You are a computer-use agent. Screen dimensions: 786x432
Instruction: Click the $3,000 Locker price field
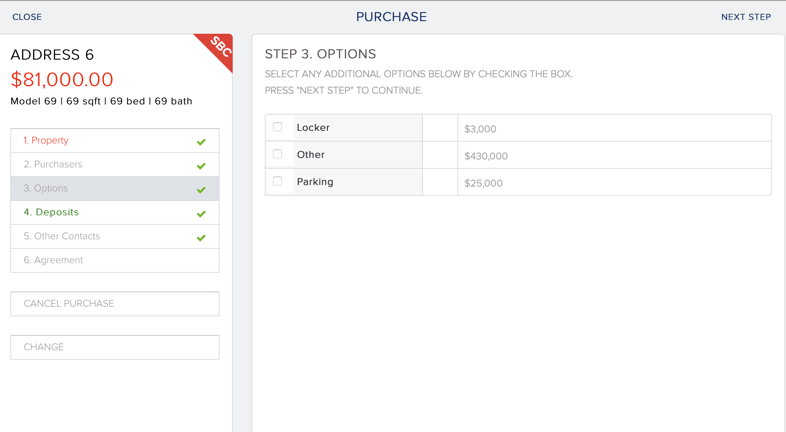click(x=613, y=128)
